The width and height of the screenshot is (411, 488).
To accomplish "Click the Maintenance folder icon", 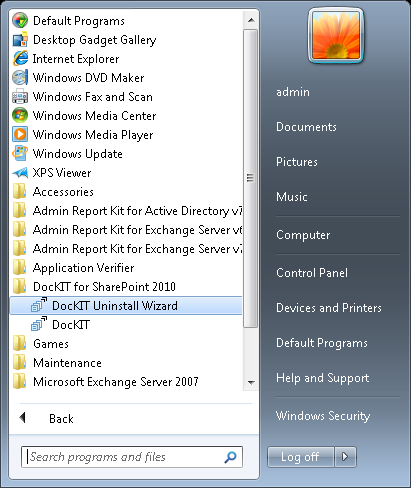I will pyautogui.click(x=19, y=363).
